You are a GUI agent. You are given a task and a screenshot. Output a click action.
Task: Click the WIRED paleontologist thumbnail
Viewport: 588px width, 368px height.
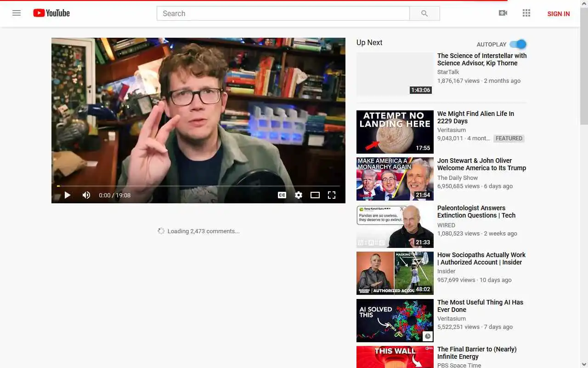pos(395,226)
